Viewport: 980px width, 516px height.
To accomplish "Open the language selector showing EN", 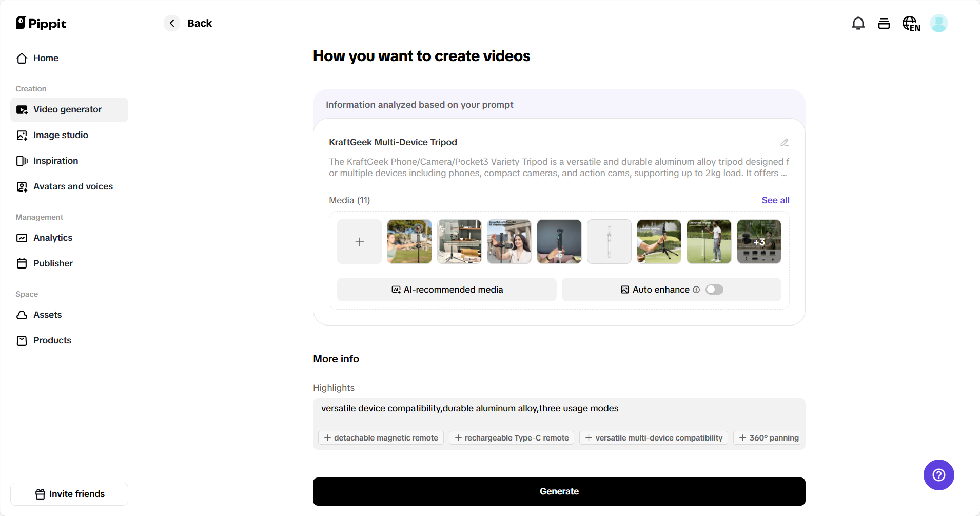I will point(910,23).
